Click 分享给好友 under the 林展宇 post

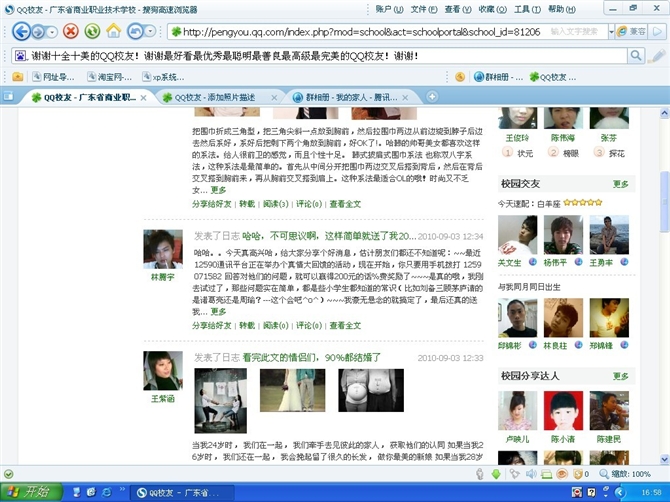(x=212, y=326)
